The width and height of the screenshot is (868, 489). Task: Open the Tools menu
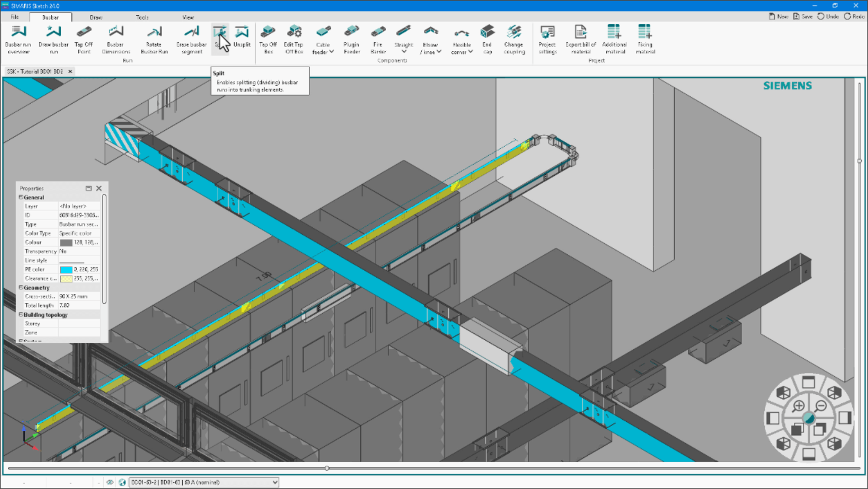click(x=142, y=17)
